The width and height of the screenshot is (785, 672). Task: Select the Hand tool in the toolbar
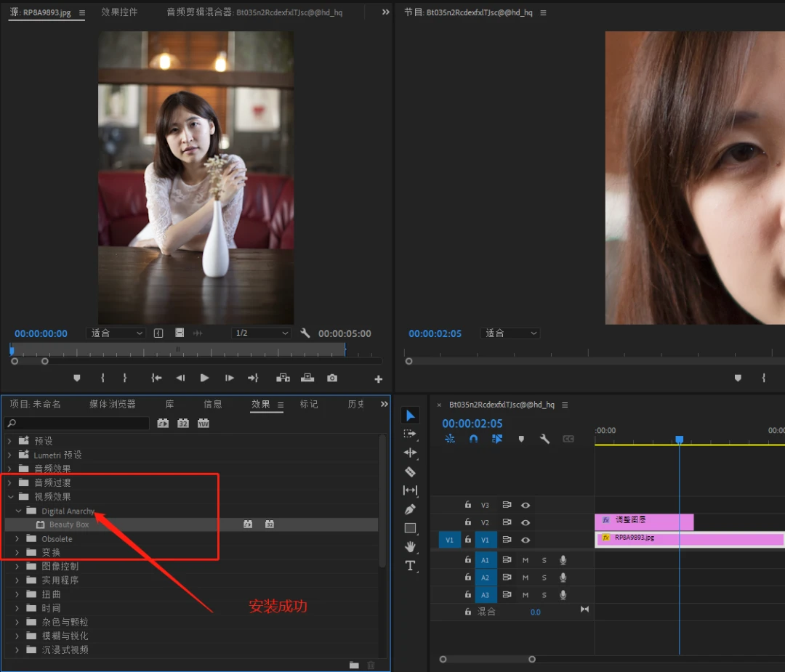pos(410,546)
